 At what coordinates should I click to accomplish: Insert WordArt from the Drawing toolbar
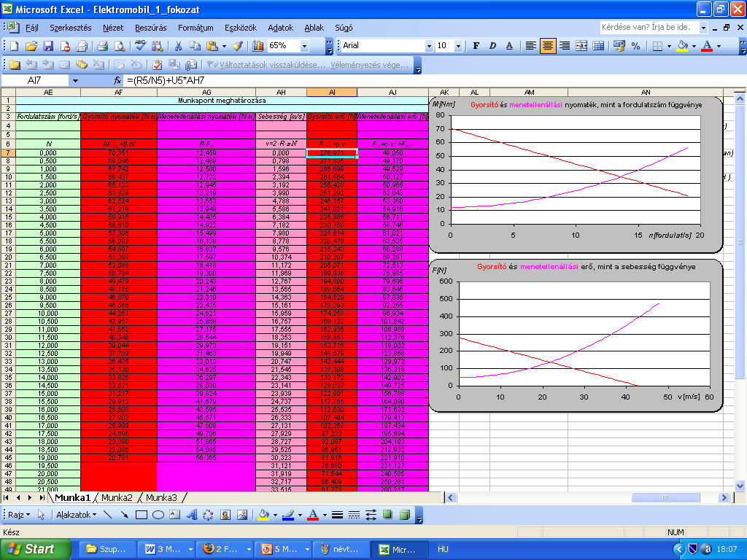point(192,515)
